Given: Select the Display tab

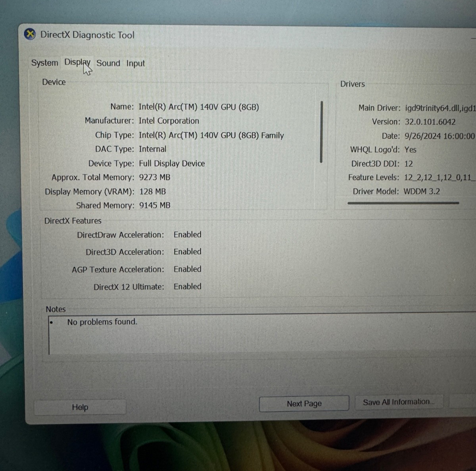Looking at the screenshot, I should [x=77, y=62].
